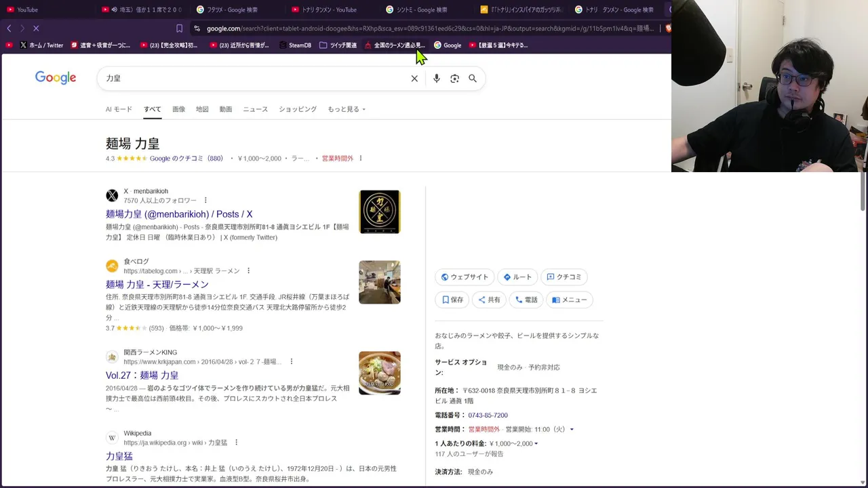Stop page loading with X button
Viewport: 868px width, 488px height.
coord(36,28)
